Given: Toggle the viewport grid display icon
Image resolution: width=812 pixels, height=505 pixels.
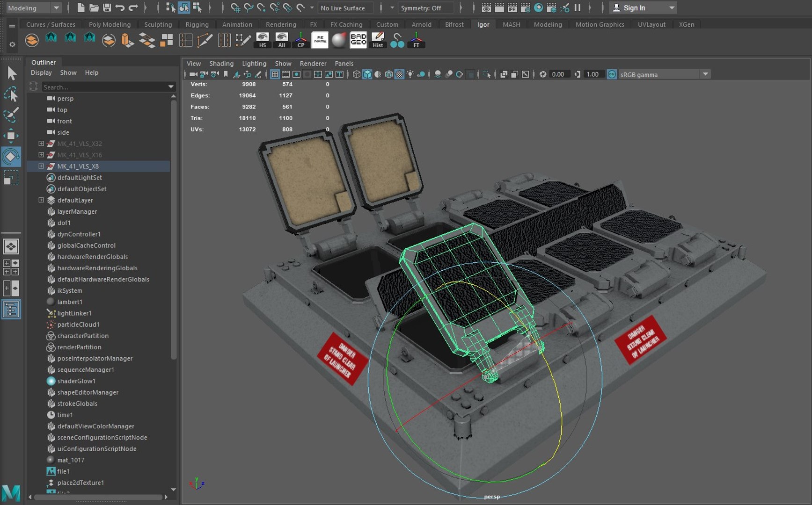Looking at the screenshot, I should coord(275,74).
